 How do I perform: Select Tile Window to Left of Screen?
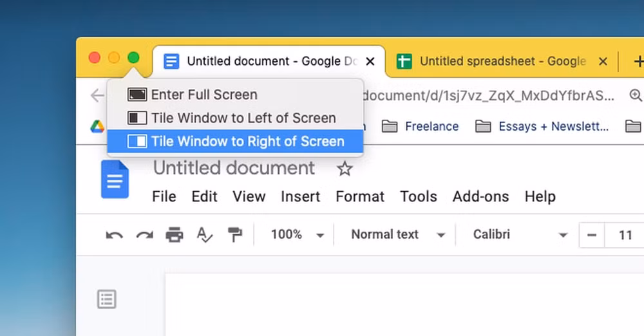(235, 118)
